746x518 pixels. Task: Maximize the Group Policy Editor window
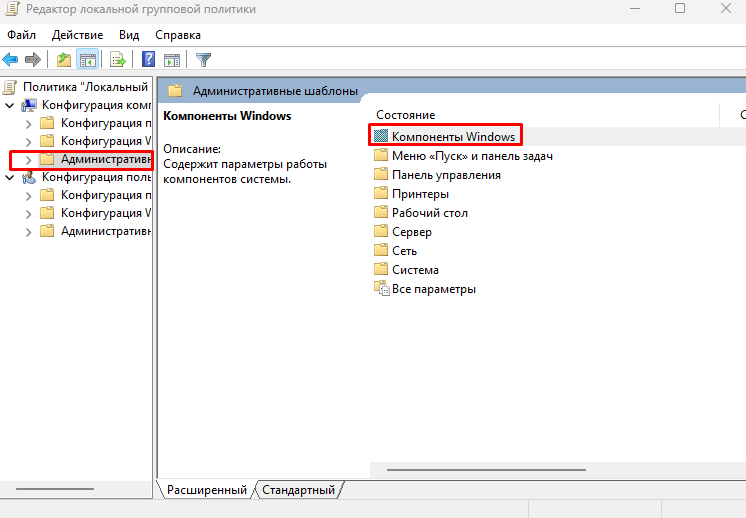tap(680, 9)
